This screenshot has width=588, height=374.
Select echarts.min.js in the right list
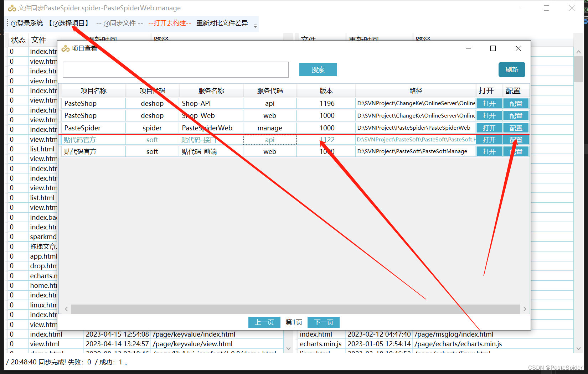click(x=321, y=344)
